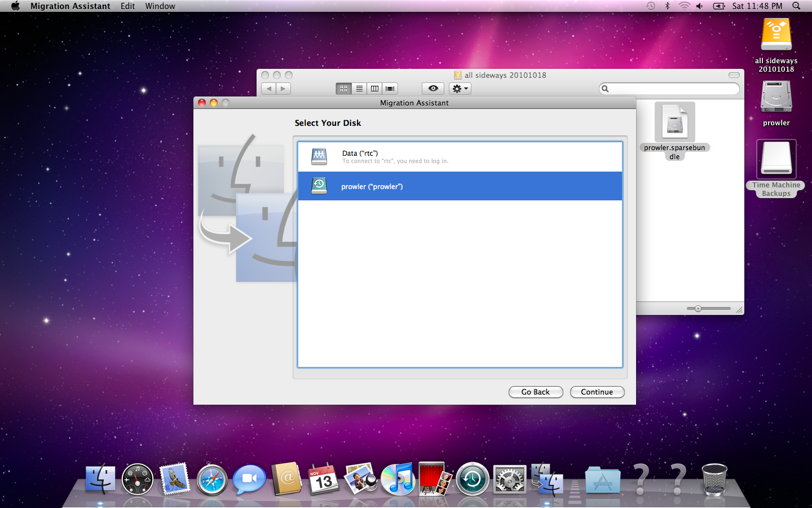
Task: Switch Finder to list view
Action: pyautogui.click(x=359, y=89)
